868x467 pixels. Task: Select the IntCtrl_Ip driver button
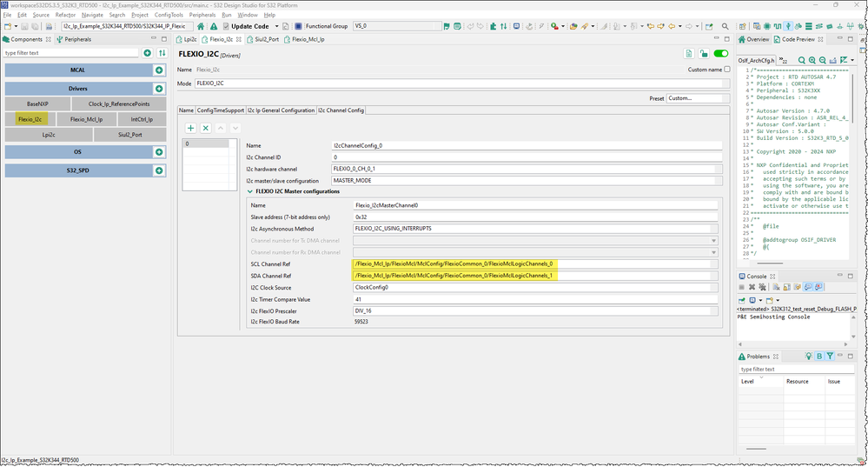pos(142,119)
